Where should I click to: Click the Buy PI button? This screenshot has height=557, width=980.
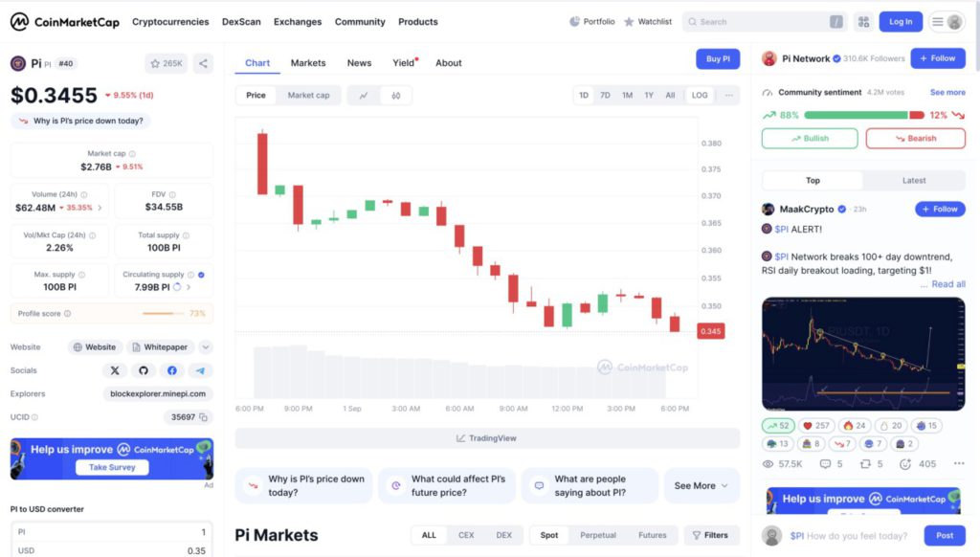[718, 59]
